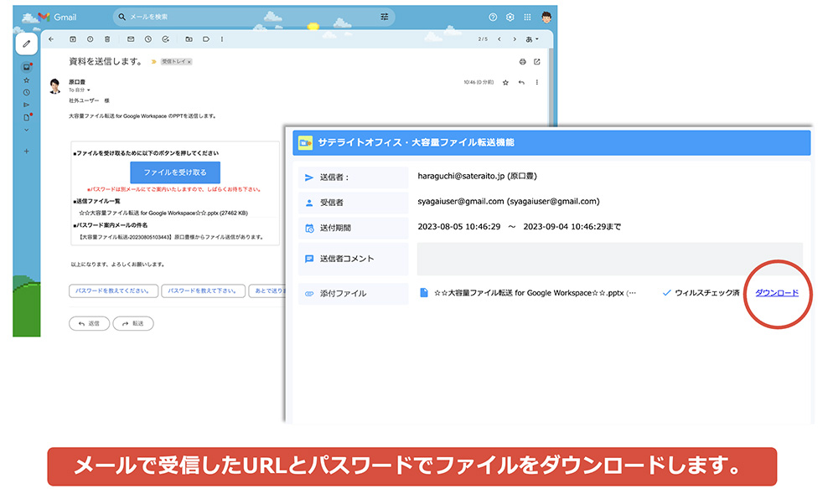Select recipient address syagaiuser@gmail.com
The width and height of the screenshot is (838, 504).
461,201
